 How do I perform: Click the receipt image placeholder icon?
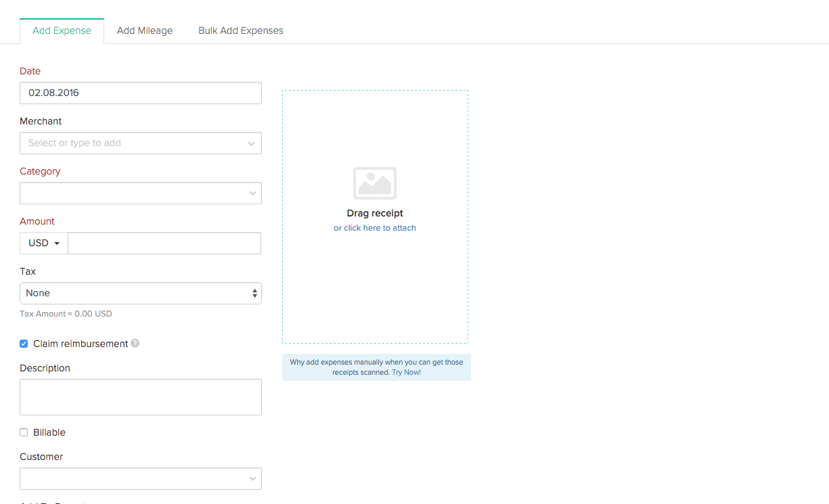[375, 183]
